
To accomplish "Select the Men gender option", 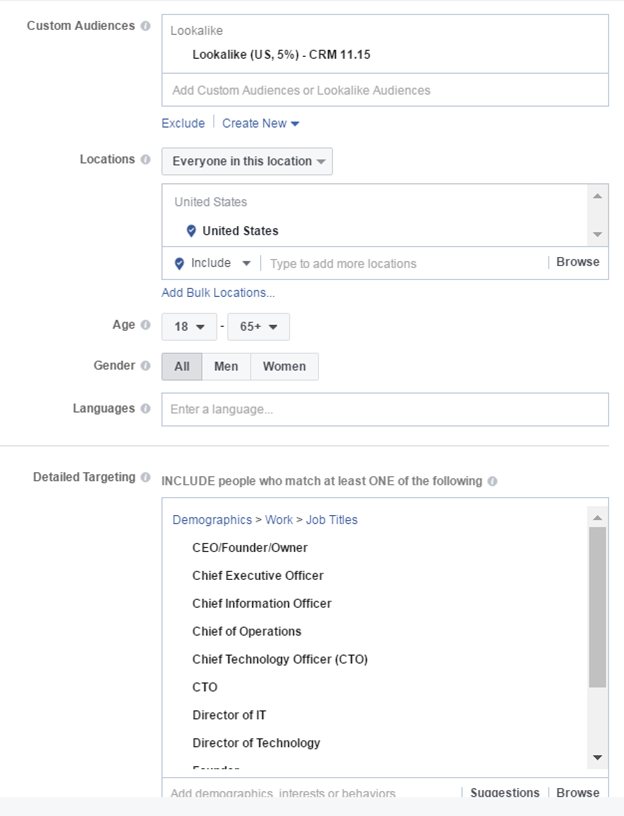I will tap(226, 367).
